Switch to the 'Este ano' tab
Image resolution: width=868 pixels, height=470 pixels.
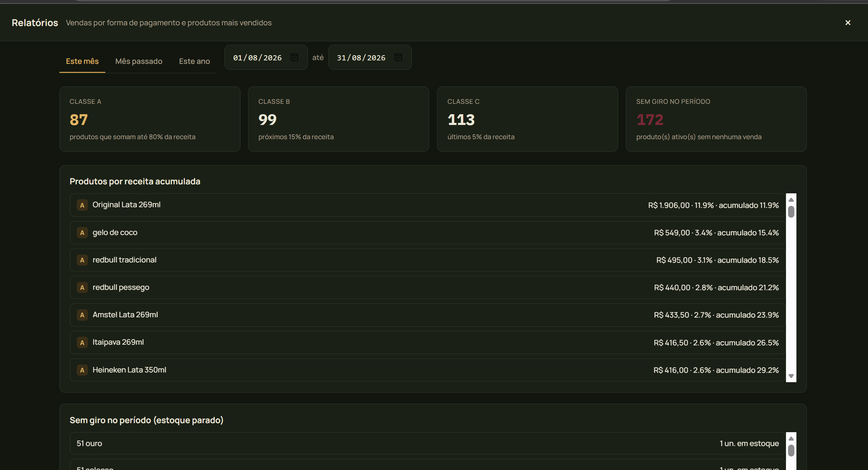click(x=195, y=61)
